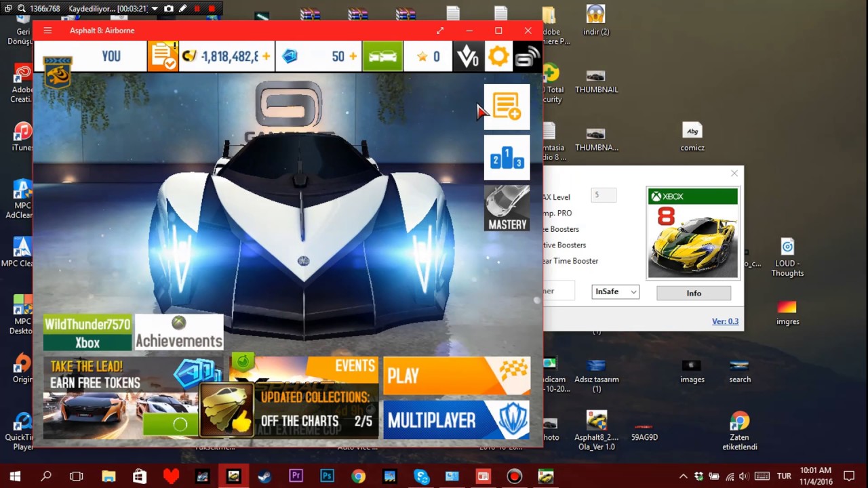Viewport: 868px width, 488px height.
Task: Open the volume control in system tray
Action: tap(745, 476)
